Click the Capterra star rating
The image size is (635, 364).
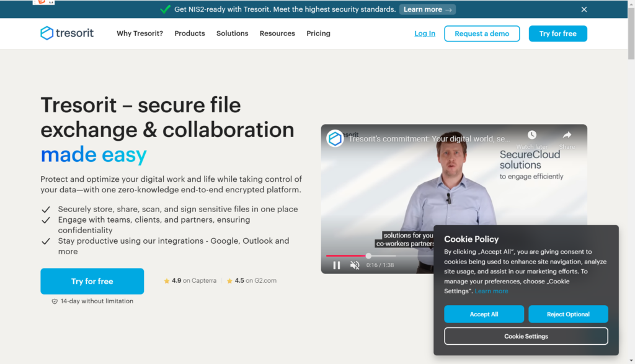tap(190, 281)
